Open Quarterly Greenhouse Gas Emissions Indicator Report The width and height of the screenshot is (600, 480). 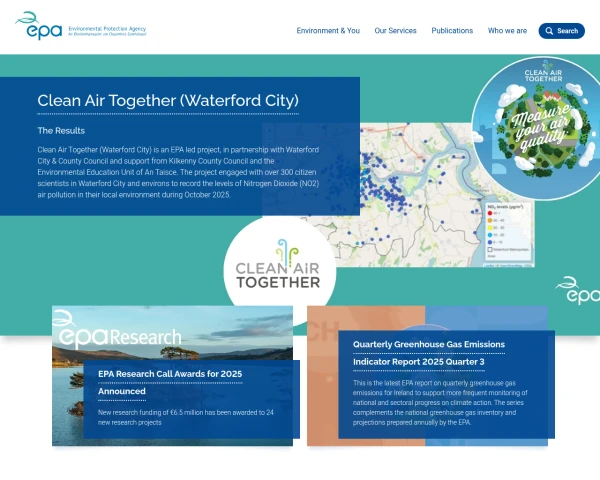pos(429,352)
